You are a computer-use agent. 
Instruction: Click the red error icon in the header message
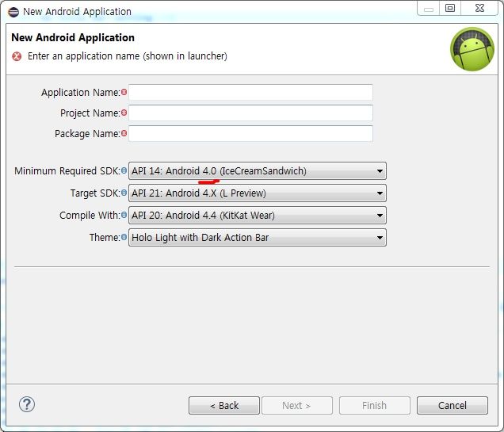pos(17,56)
